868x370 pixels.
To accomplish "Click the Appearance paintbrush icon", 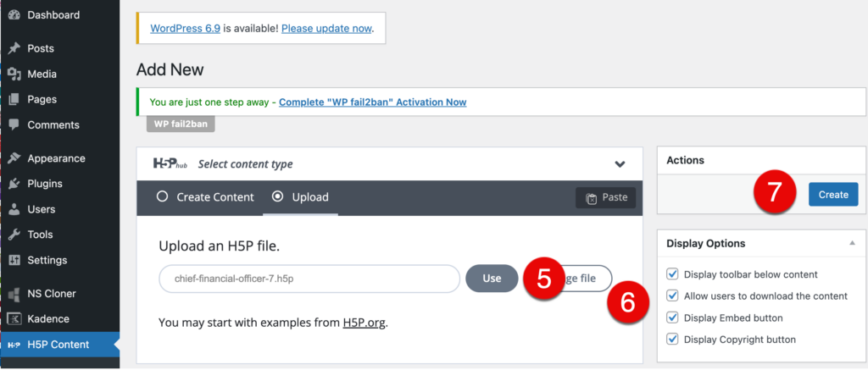I will [14, 158].
